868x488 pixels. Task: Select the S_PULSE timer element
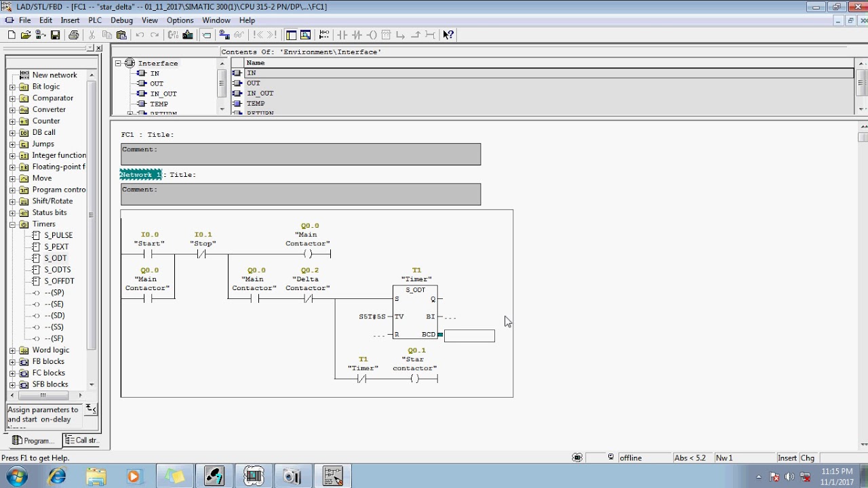(x=58, y=235)
